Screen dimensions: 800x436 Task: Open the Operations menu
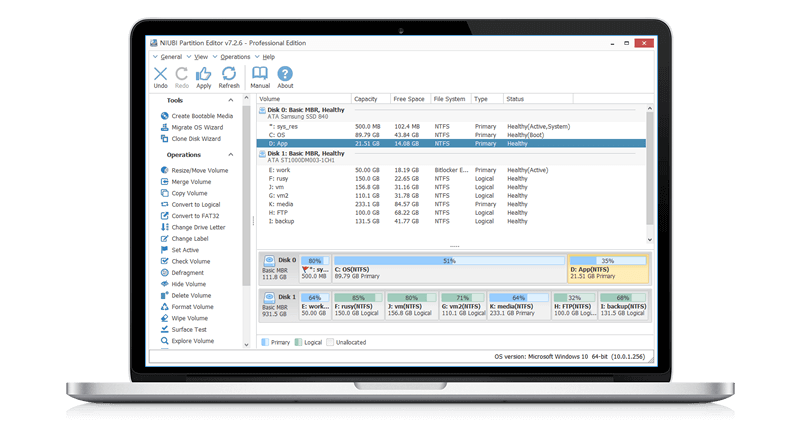pos(235,57)
